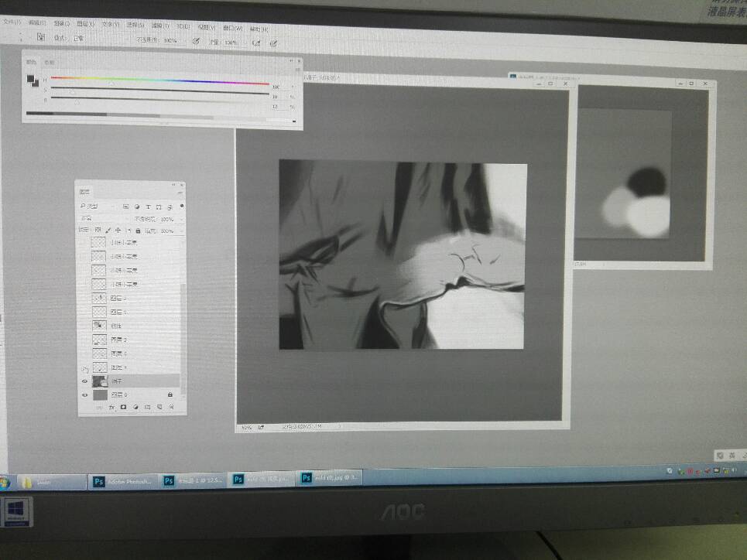Open the 编辑(E) menu
The width and height of the screenshot is (747, 560).
(x=36, y=22)
